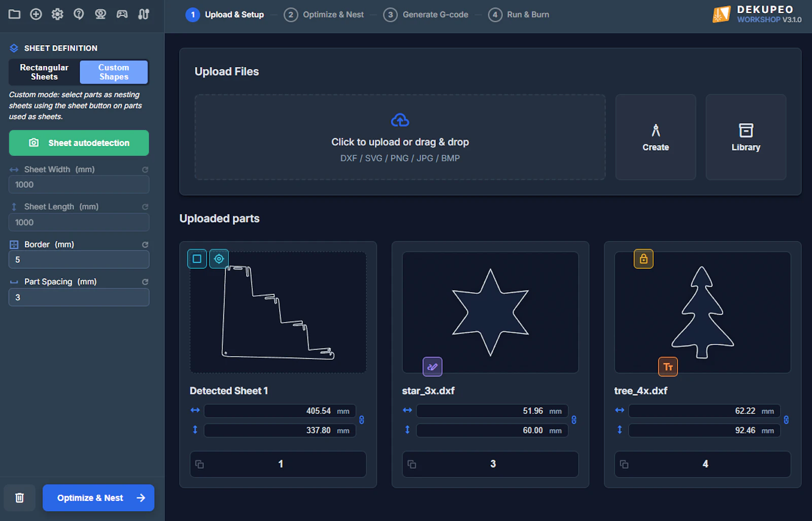Screen dimensions: 812x521
Task: Delete all with the trash button
Action: click(19, 498)
